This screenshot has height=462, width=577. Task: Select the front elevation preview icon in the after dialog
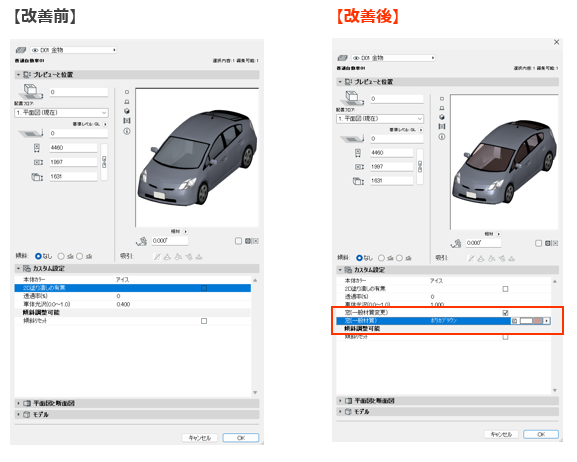[442, 108]
